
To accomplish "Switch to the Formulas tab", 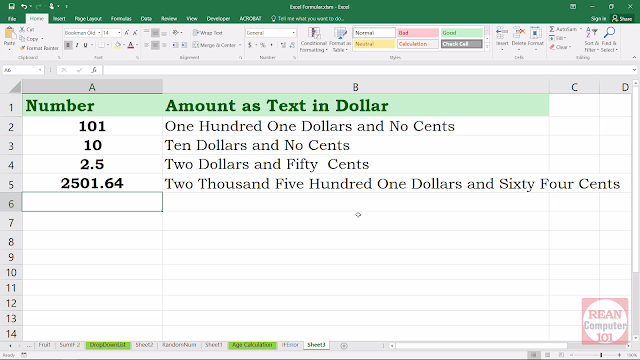I will [x=121, y=19].
